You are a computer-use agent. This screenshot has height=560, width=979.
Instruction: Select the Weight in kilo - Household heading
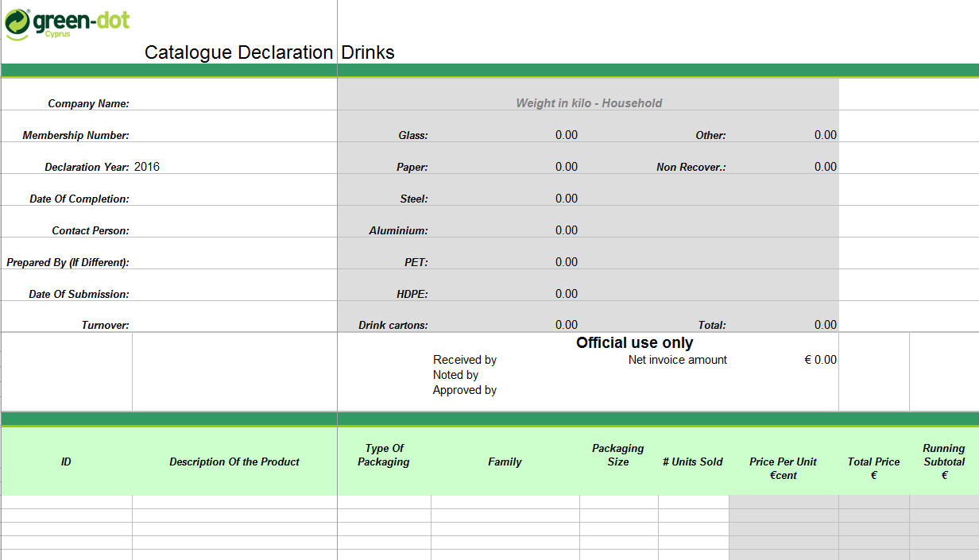(589, 103)
